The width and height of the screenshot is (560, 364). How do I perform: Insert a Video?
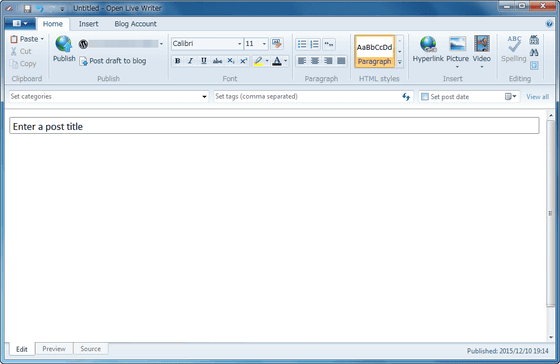[481, 52]
